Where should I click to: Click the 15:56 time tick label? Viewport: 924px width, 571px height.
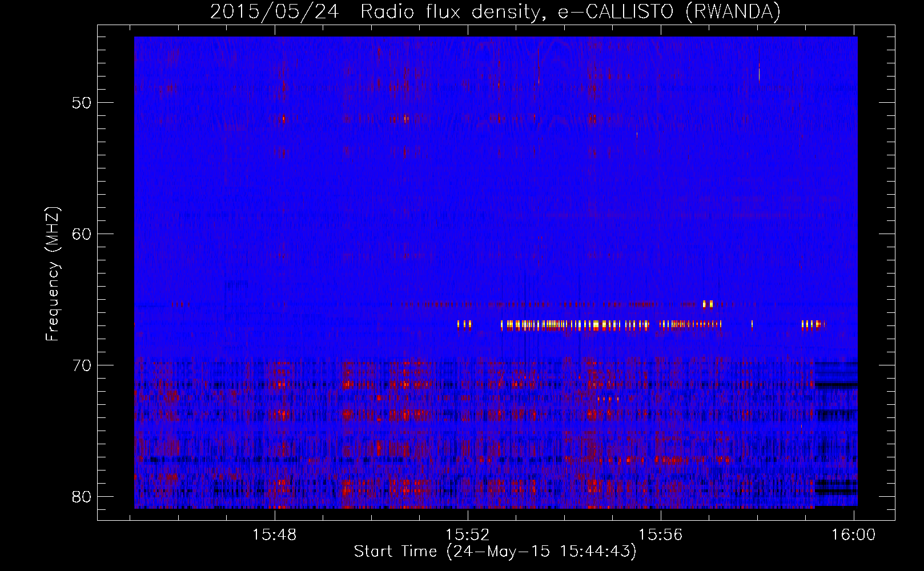pos(661,535)
